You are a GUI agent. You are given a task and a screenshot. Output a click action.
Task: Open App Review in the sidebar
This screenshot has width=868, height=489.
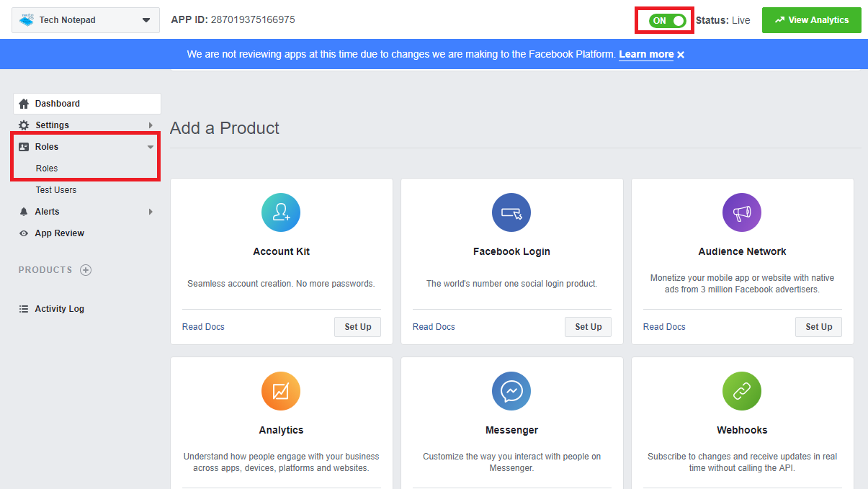[x=60, y=233]
